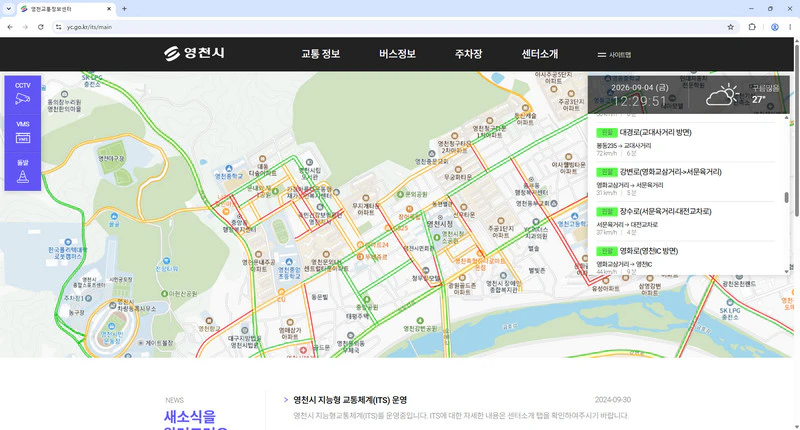Click the 2026-09-04 (금) date text

pos(639,87)
